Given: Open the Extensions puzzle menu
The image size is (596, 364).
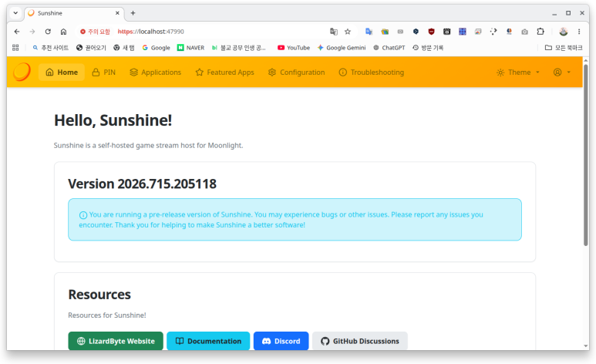Looking at the screenshot, I should point(540,32).
